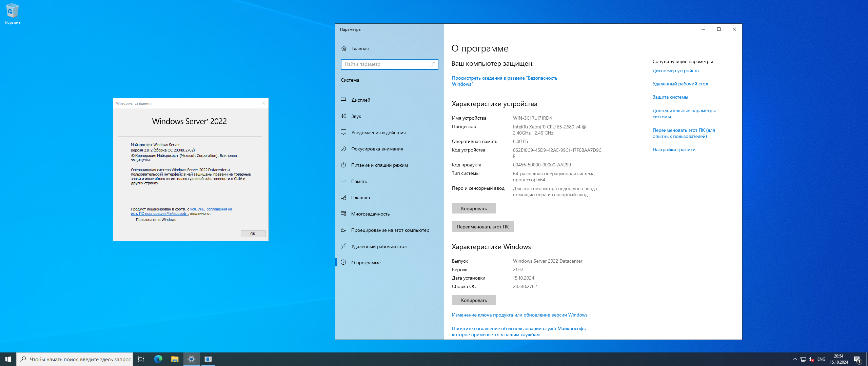Open the Power and sleep (Питание и спящий режим) icon
The image size is (868, 366).
(343, 165)
